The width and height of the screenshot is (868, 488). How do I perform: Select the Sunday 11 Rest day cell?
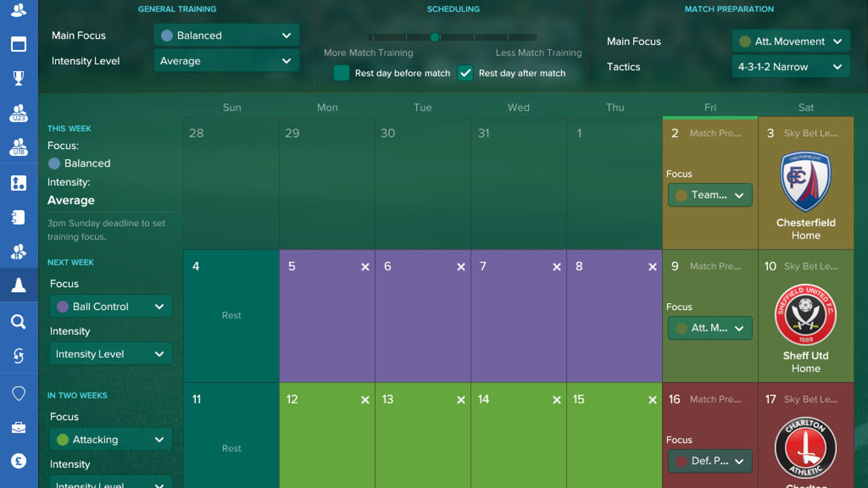(231, 436)
